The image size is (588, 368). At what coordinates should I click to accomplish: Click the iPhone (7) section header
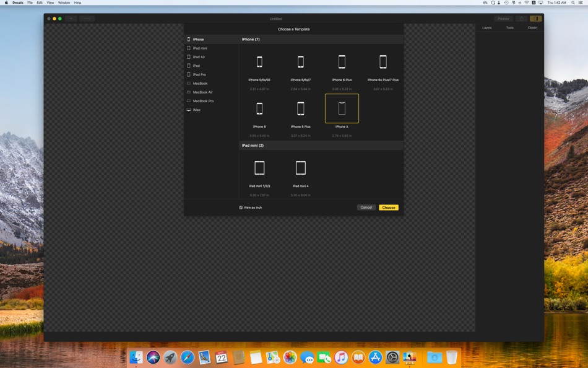[x=321, y=39]
